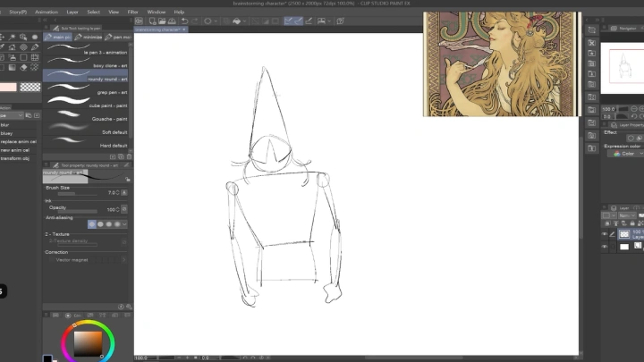Lock icon in tool property stroke preview

tap(128, 179)
